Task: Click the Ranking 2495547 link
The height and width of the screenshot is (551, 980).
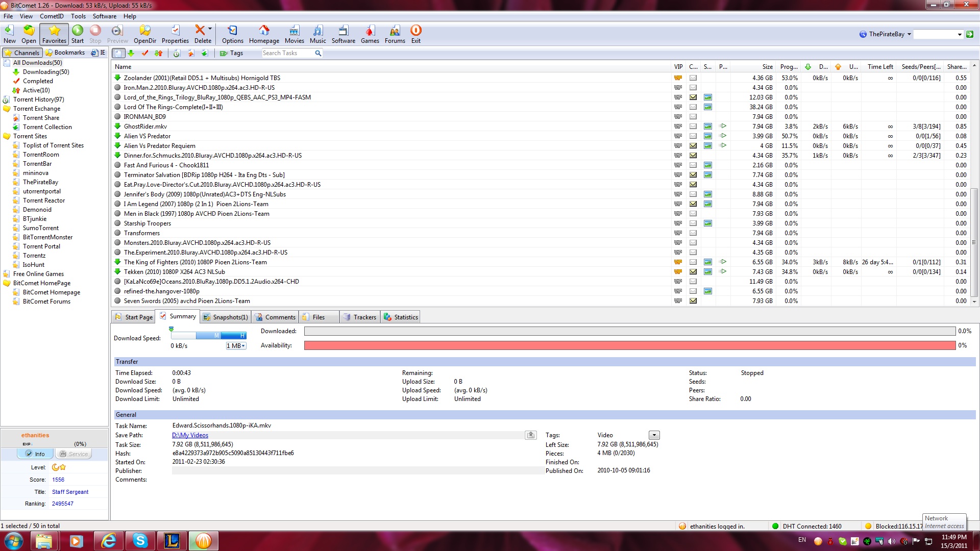Action: tap(62, 504)
